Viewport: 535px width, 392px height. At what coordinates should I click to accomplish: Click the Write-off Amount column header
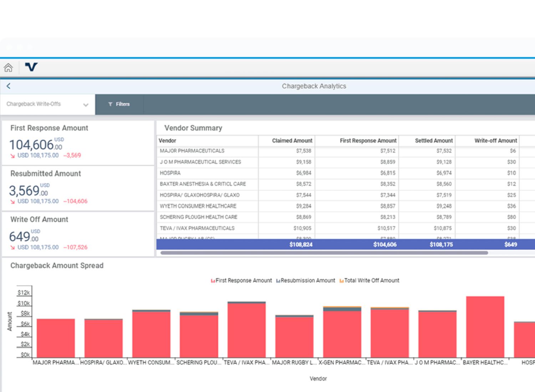click(495, 141)
